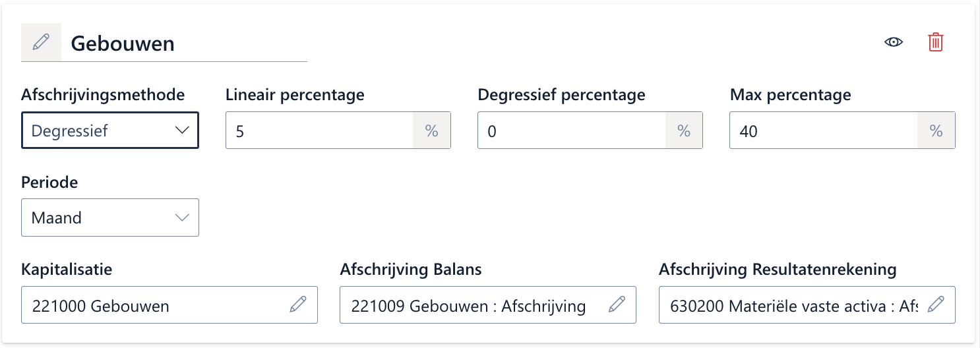
Task: Click the 630200 Materiële vaste activa field
Action: tap(791, 305)
